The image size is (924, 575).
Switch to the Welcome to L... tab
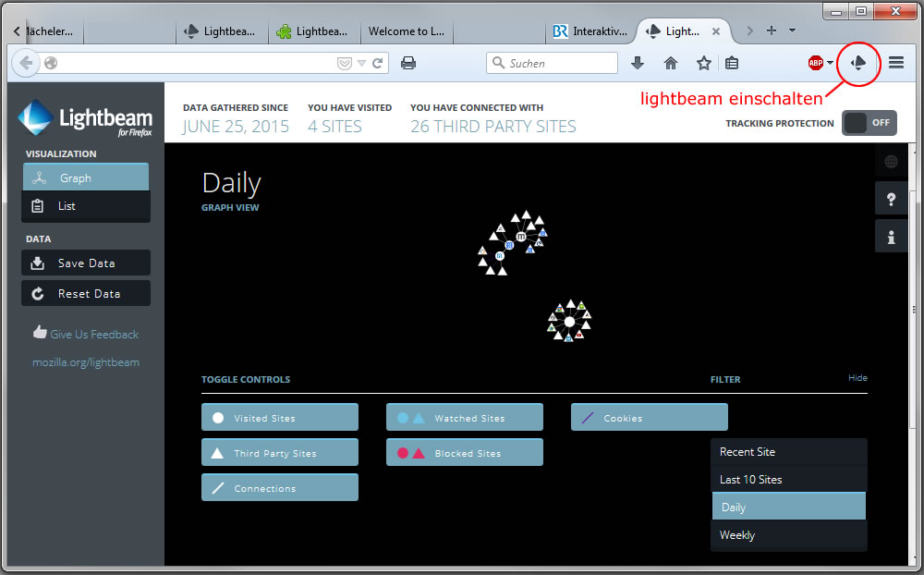405,31
